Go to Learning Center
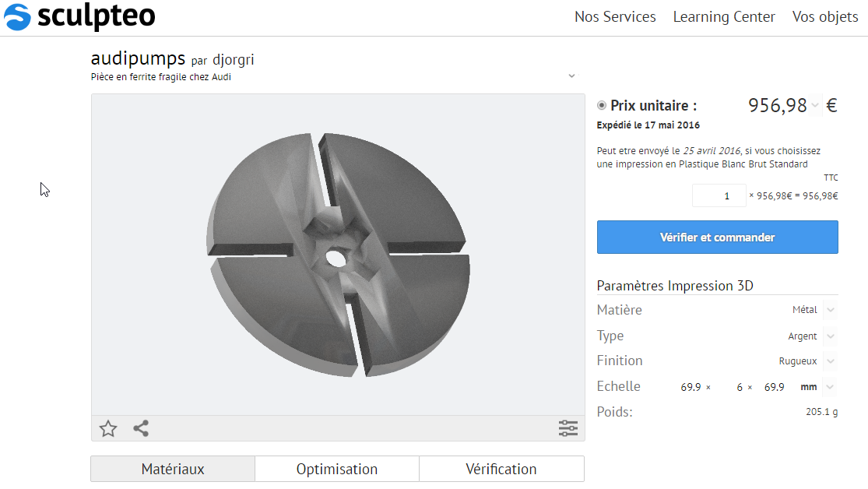 point(724,17)
